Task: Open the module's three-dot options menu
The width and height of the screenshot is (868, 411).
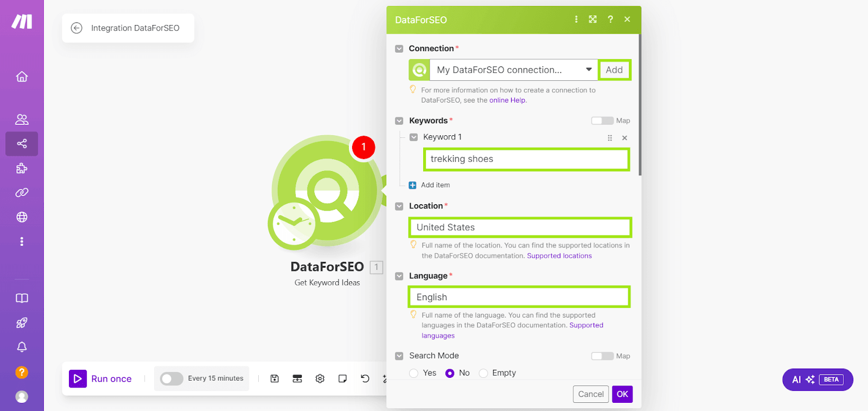Action: pos(576,20)
